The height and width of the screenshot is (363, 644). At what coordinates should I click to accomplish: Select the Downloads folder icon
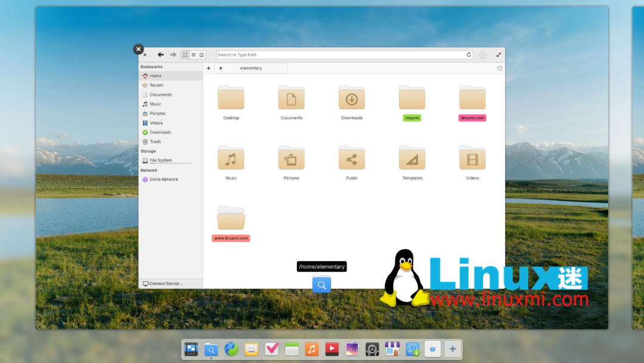tap(352, 98)
